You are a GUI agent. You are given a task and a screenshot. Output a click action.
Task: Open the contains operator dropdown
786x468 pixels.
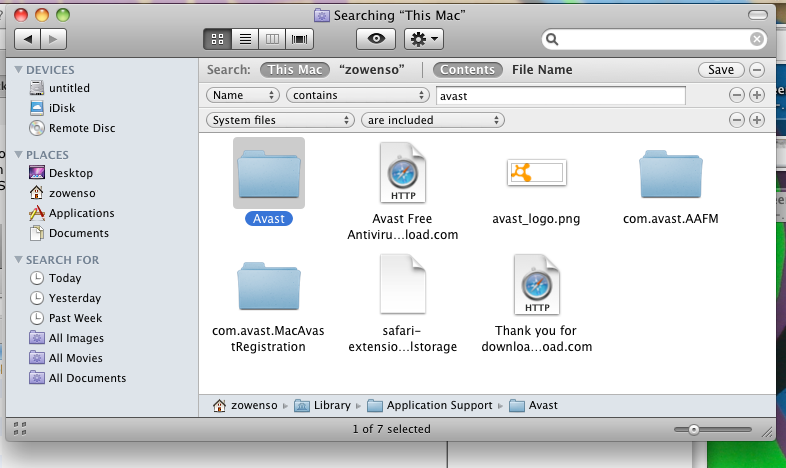357,95
